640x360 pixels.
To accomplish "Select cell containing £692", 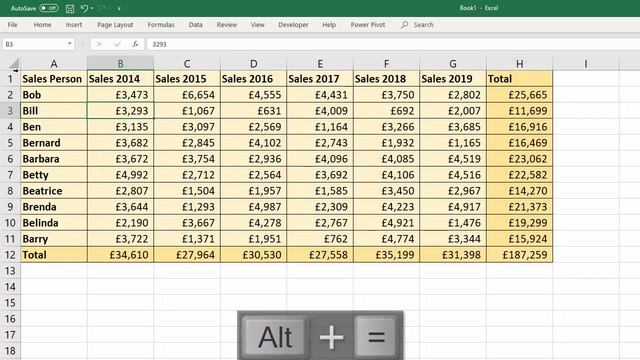I will (x=386, y=111).
